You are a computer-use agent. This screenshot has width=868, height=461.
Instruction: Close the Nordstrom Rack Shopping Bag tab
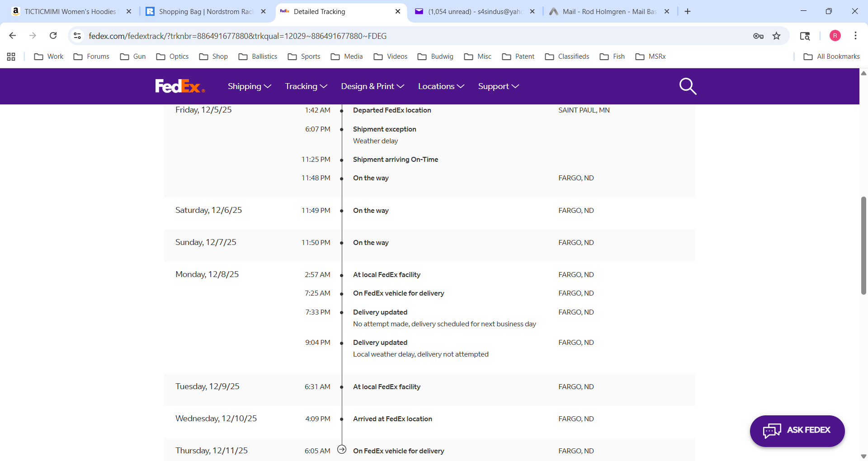point(264,11)
